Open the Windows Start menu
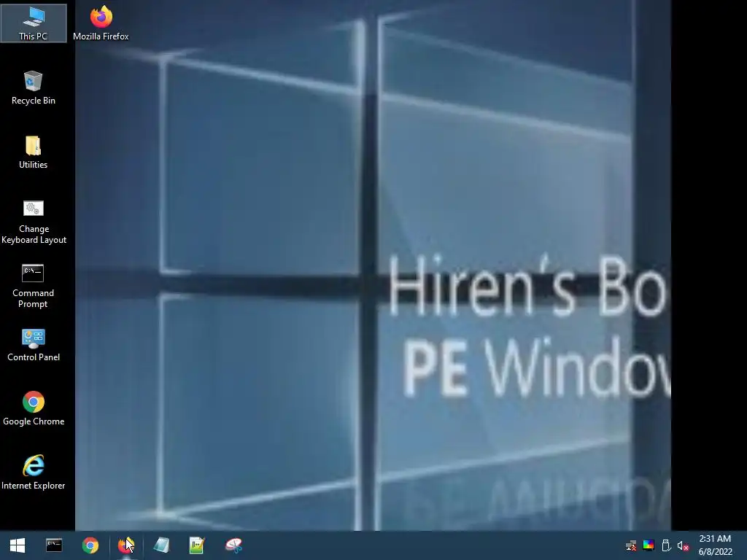The height and width of the screenshot is (560, 747). [18, 545]
